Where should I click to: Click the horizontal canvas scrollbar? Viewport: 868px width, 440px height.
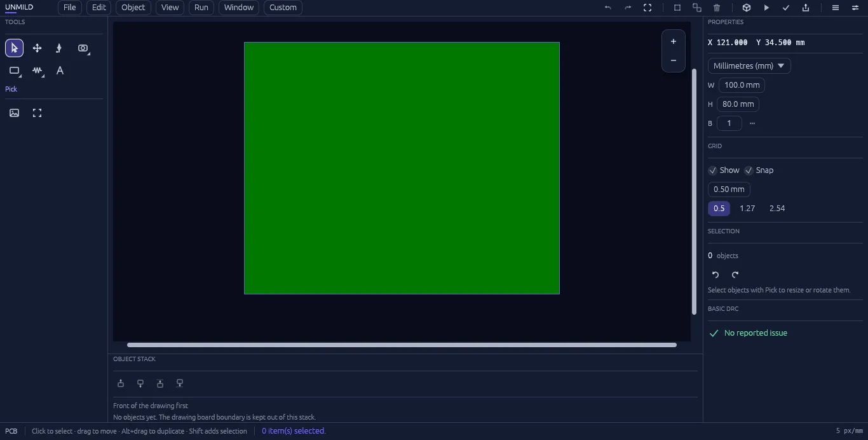(402, 345)
